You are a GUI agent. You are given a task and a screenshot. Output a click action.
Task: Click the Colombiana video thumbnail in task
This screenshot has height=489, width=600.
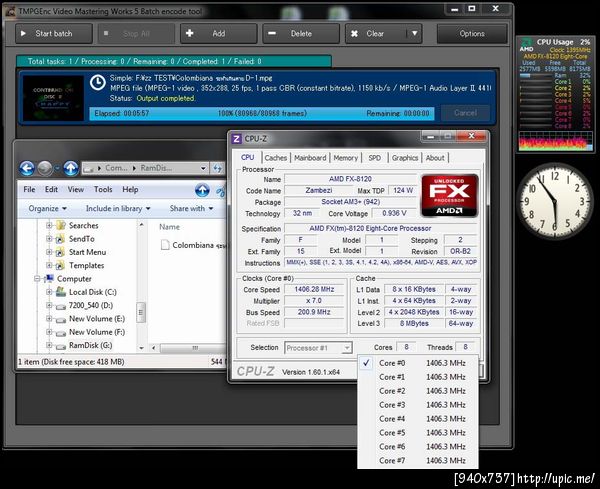tap(53, 98)
